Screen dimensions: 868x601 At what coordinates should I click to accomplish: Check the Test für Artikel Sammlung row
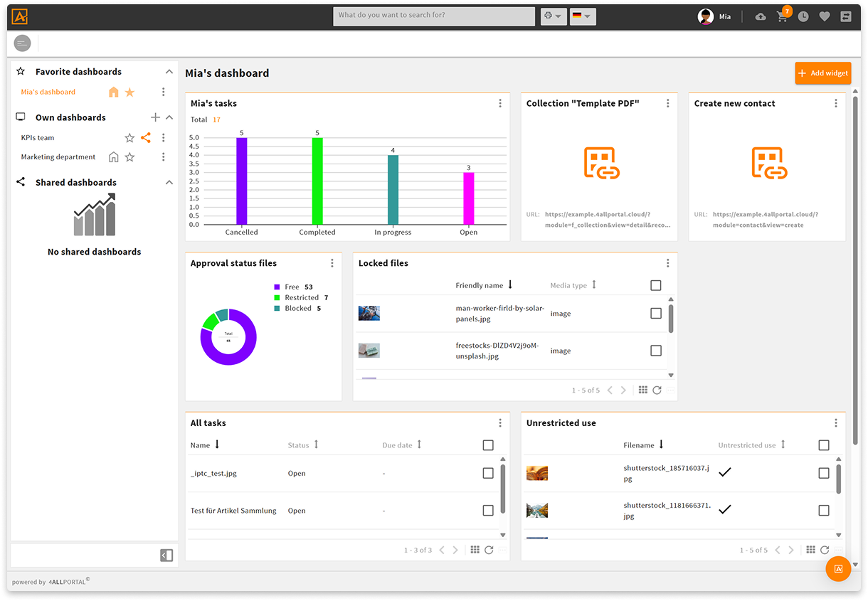tap(488, 510)
